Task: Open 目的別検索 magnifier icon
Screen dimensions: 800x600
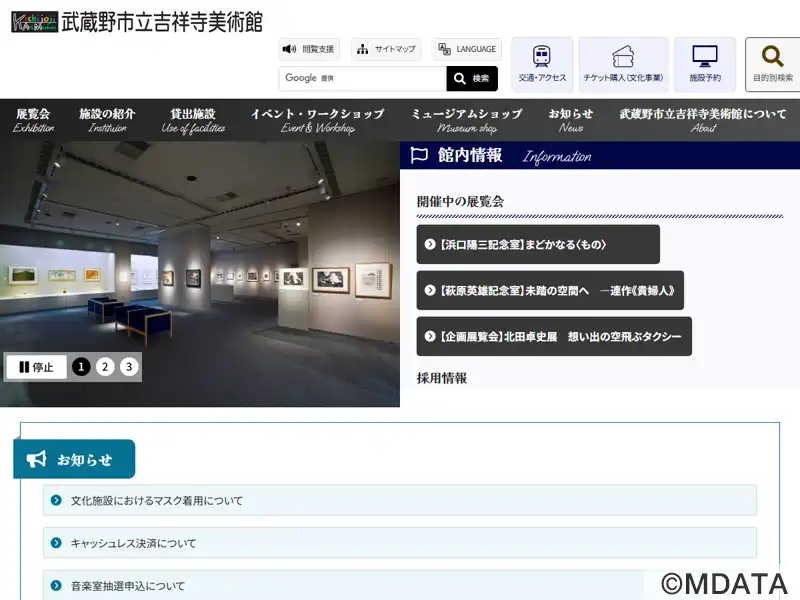Action: (x=772, y=64)
